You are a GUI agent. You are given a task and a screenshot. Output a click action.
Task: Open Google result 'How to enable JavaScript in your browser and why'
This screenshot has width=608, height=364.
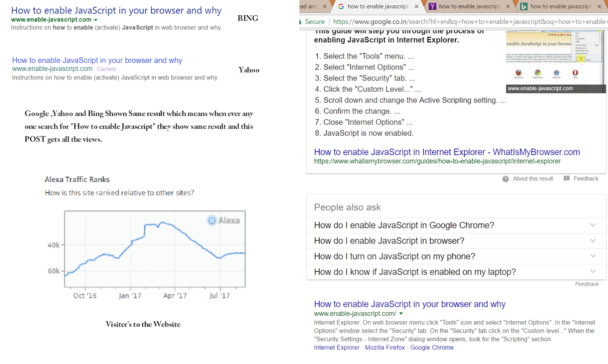(410, 304)
